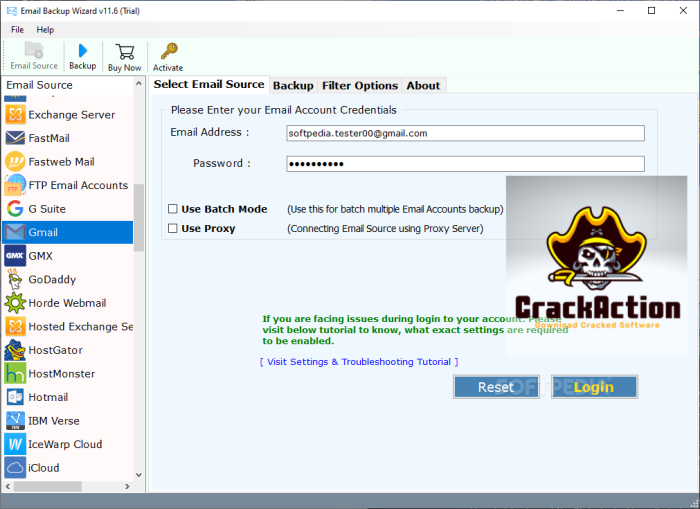
Task: Close the Email Backup Wizard window
Action: point(683,11)
